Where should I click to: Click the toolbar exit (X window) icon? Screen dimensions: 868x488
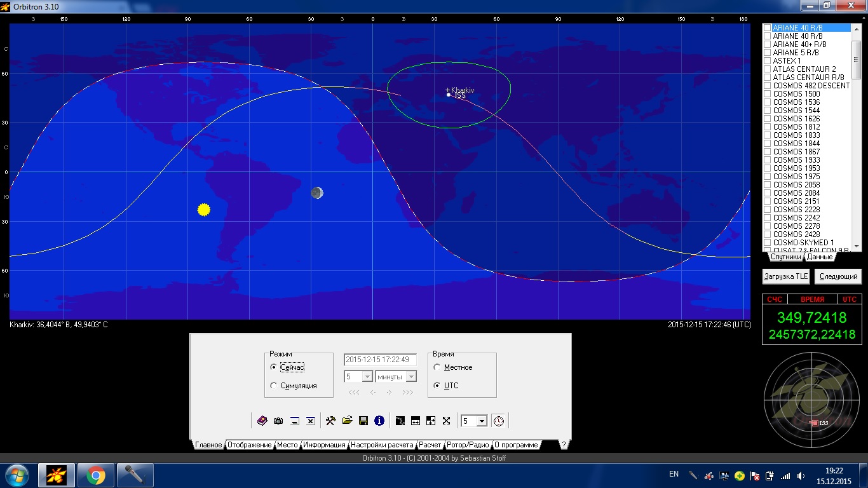click(311, 421)
